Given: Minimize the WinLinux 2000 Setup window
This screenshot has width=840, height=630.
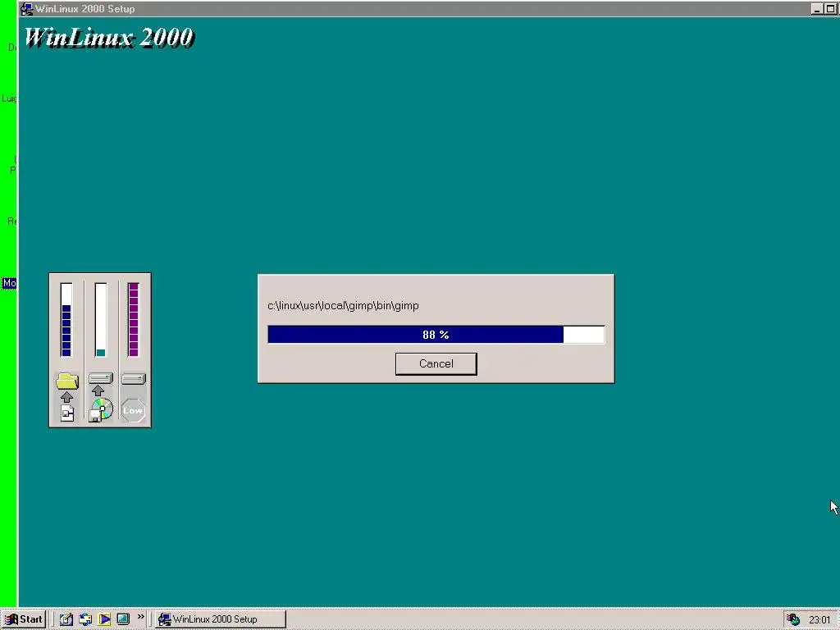Looking at the screenshot, I should click(818, 8).
